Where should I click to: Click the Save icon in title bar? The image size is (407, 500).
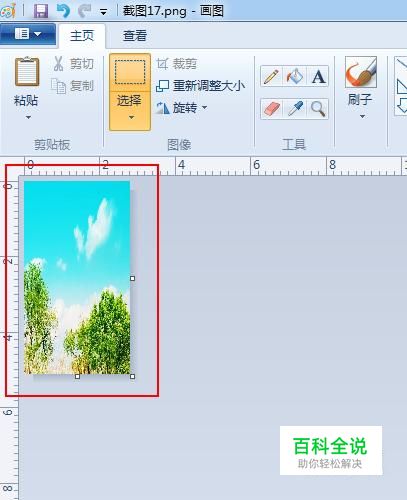tap(41, 11)
